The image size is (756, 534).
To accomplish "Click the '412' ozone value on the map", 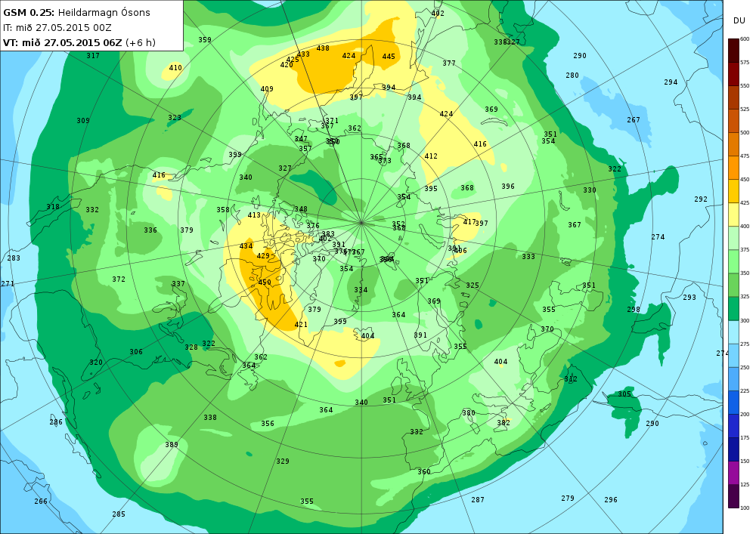I will point(431,156).
